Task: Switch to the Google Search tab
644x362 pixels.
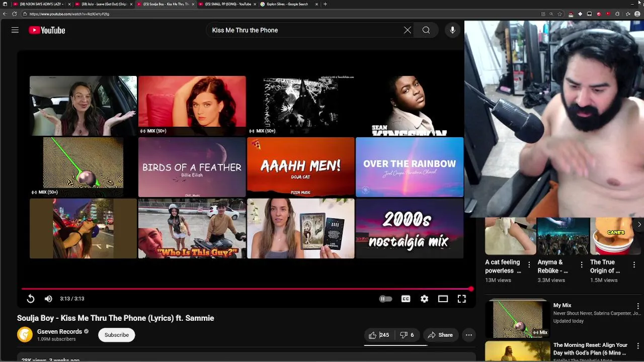Action: [288, 4]
